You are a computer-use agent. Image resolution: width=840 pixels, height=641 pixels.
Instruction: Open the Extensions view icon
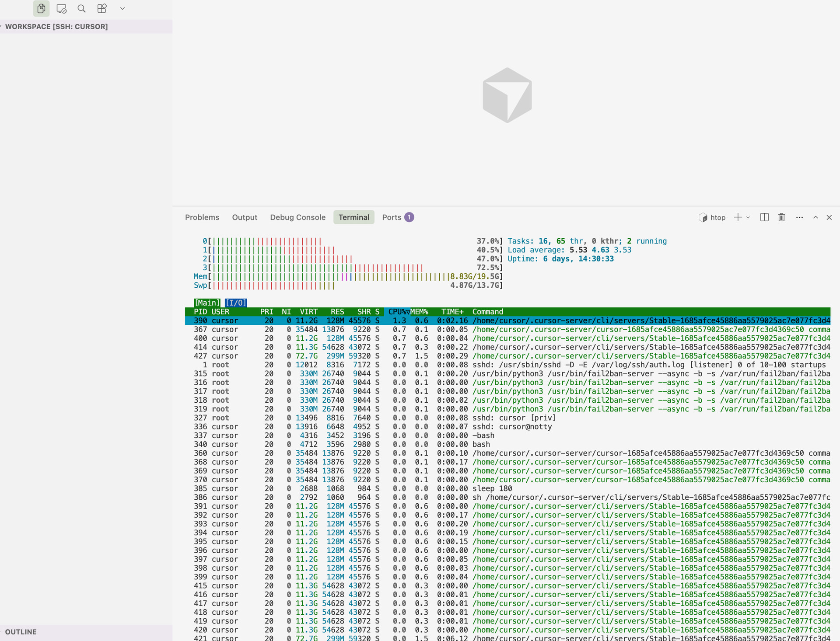pyautogui.click(x=102, y=8)
